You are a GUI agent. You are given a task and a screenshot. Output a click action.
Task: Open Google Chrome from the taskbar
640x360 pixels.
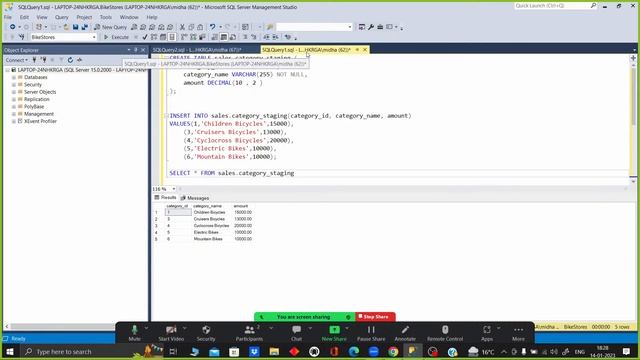click(x=393, y=351)
